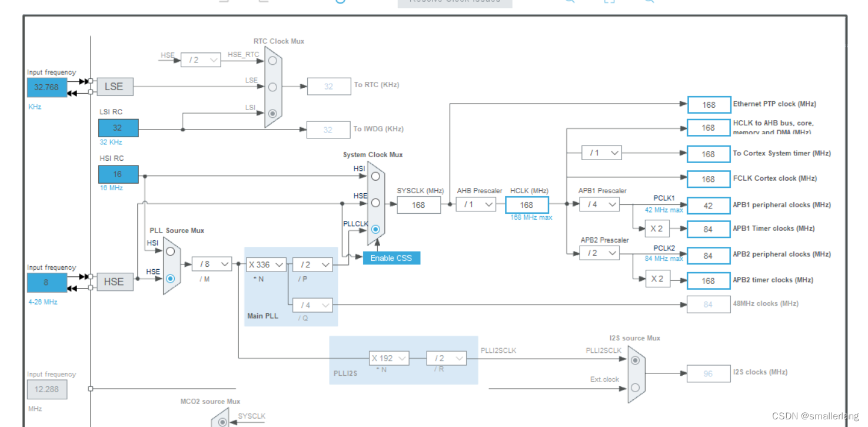This screenshot has width=868, height=427.
Task: Click the '168 MHz max' note
Action: [531, 217]
